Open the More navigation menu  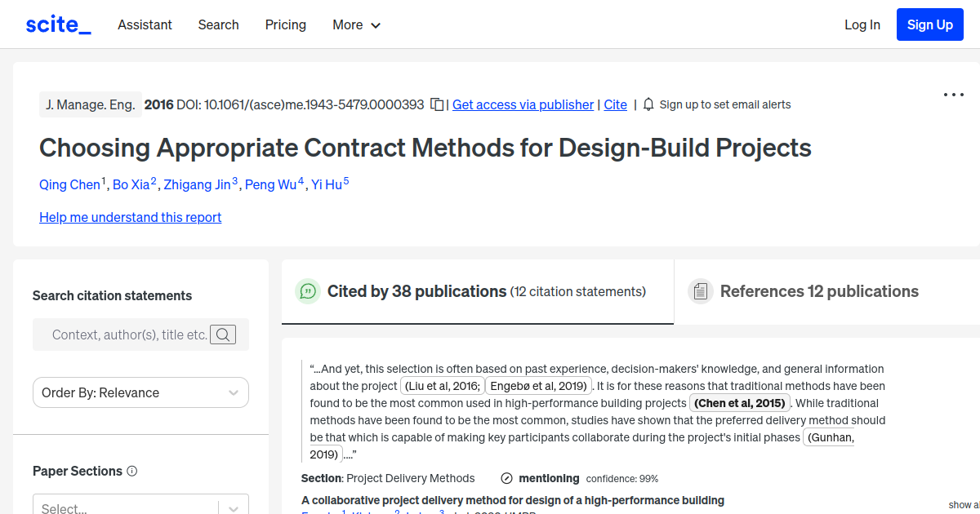[356, 24]
